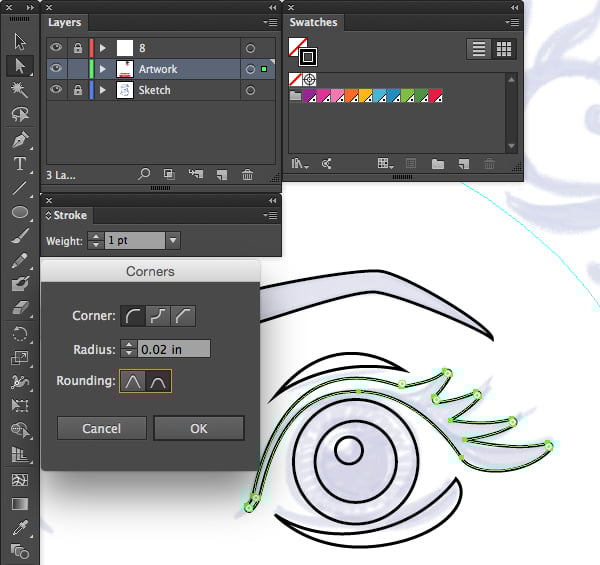
Task: Expand layer 8 disclosure triangle
Action: [x=102, y=48]
